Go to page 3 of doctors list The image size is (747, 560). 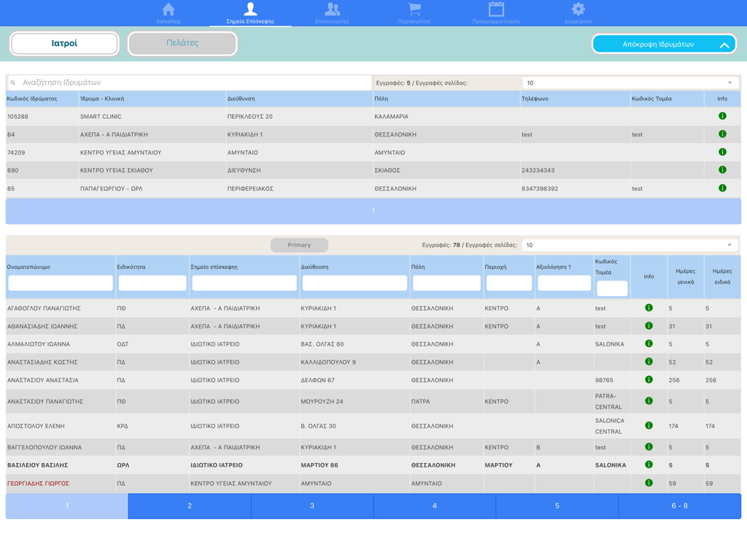coord(311,505)
